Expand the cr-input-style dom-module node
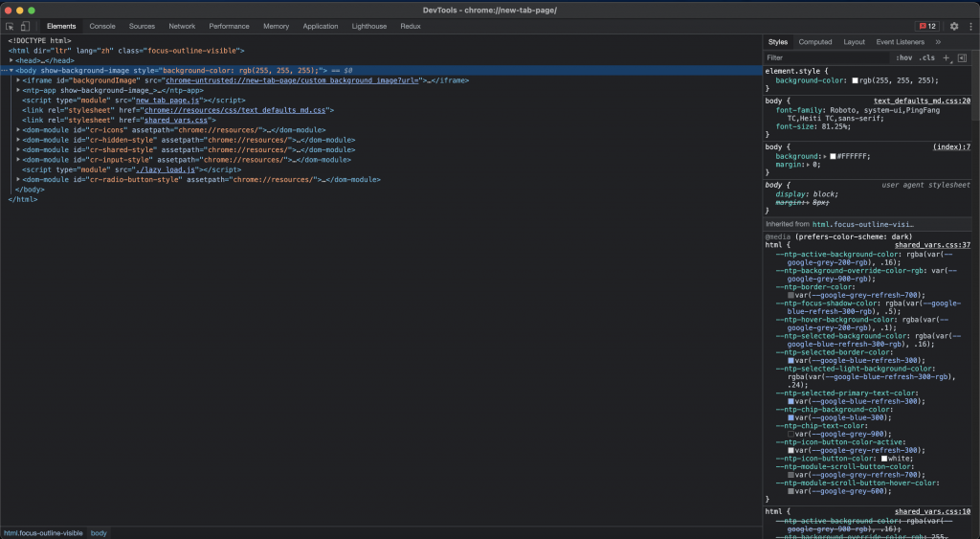 click(x=18, y=160)
